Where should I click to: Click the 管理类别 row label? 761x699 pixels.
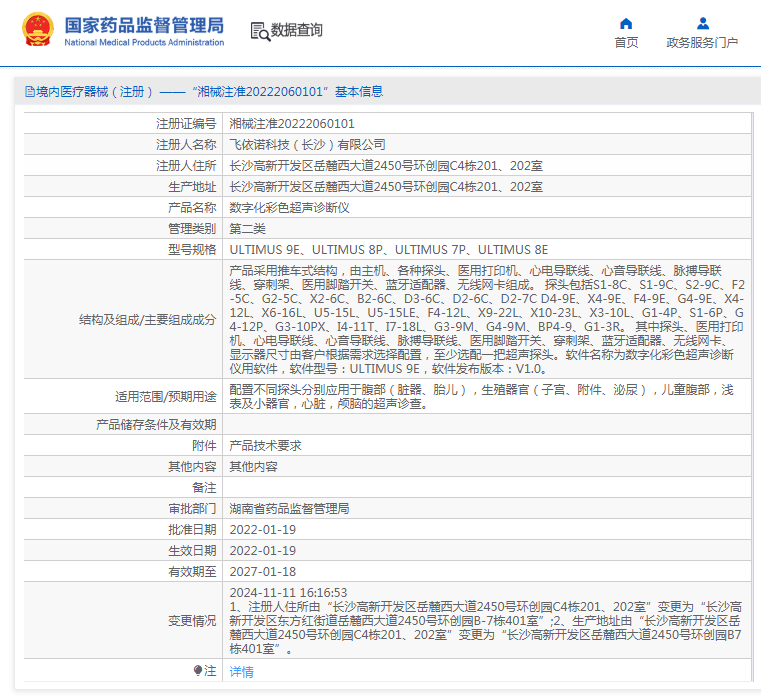point(192,229)
